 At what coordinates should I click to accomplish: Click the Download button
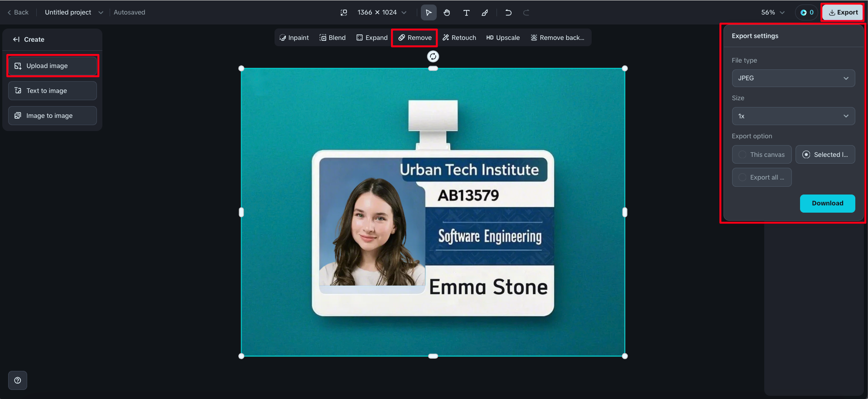[x=827, y=203]
